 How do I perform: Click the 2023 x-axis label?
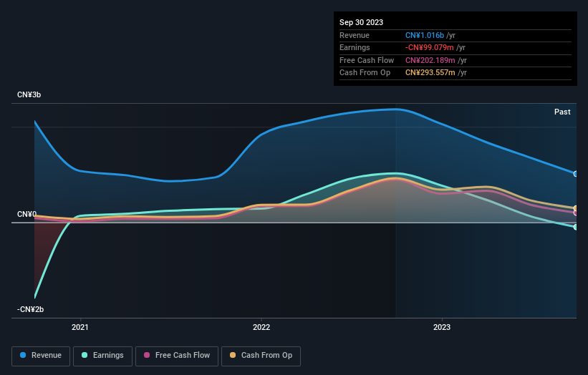pyautogui.click(x=442, y=328)
